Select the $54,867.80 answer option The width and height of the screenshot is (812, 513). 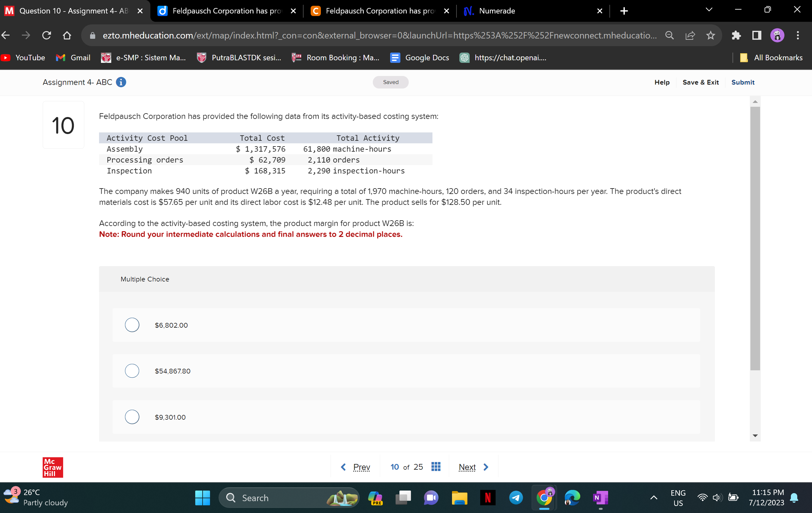tap(131, 371)
